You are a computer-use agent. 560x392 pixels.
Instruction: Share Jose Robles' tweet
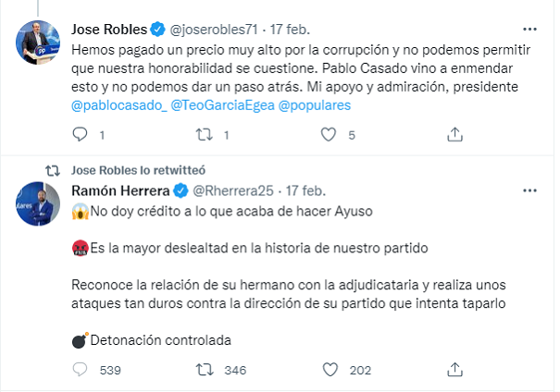point(453,135)
